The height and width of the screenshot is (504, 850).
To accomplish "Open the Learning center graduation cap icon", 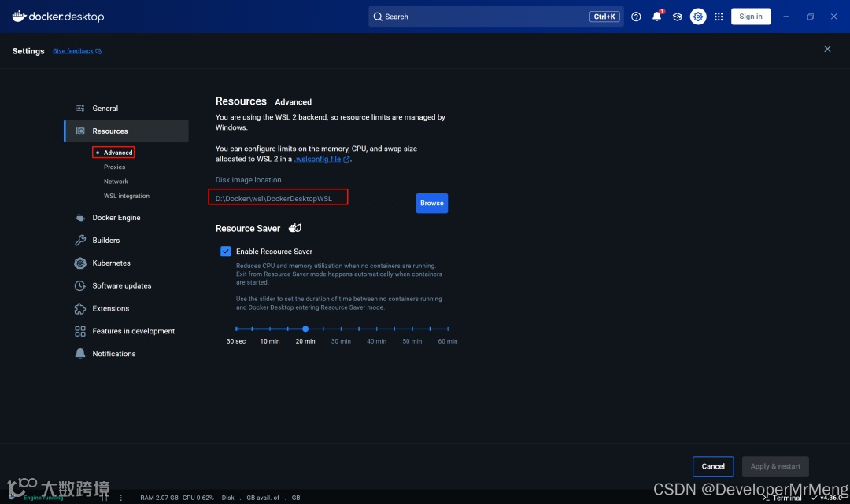I will [677, 17].
